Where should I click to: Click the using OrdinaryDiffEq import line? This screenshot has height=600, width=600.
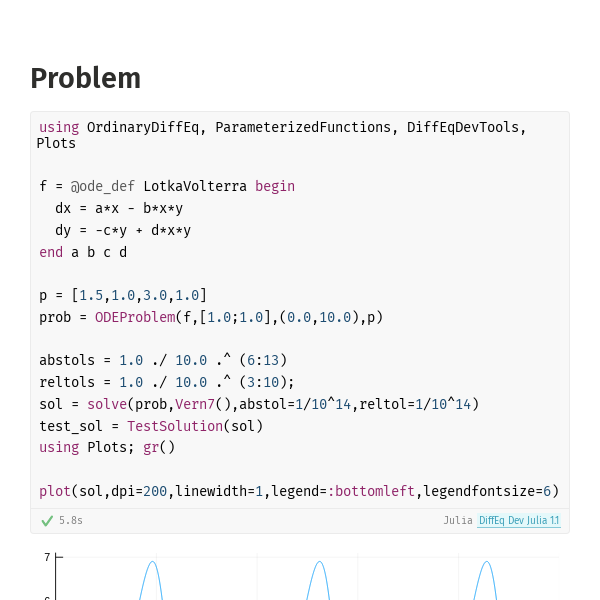click(282, 135)
